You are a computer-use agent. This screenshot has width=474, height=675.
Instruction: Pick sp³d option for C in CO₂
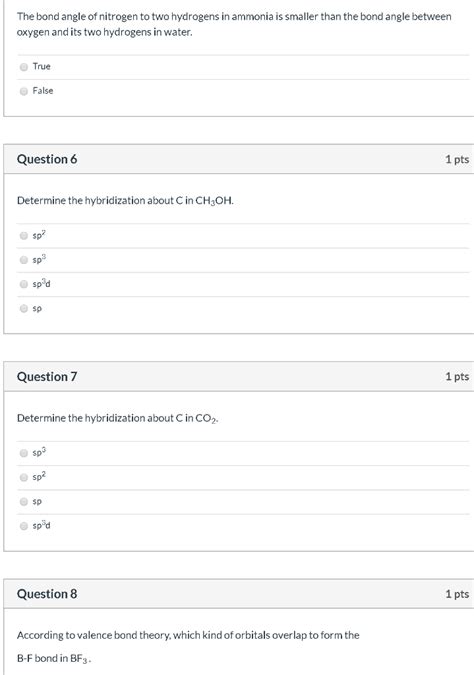[24, 526]
